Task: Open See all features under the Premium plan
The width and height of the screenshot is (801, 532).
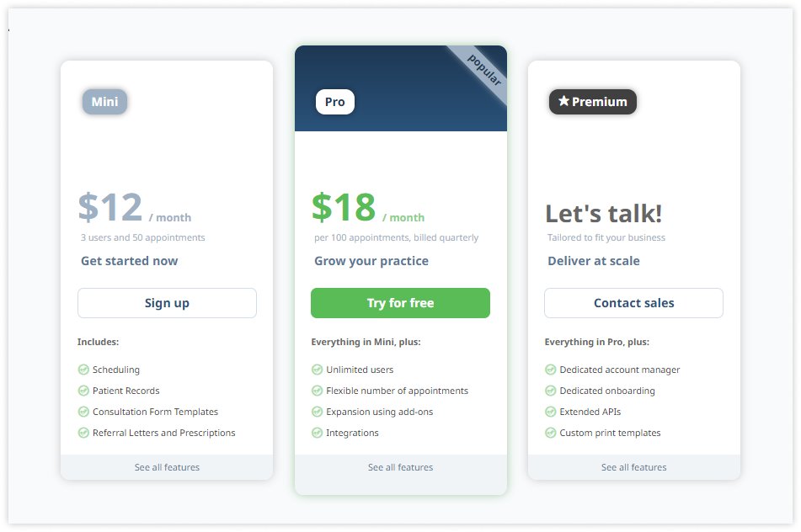Action: tap(633, 467)
